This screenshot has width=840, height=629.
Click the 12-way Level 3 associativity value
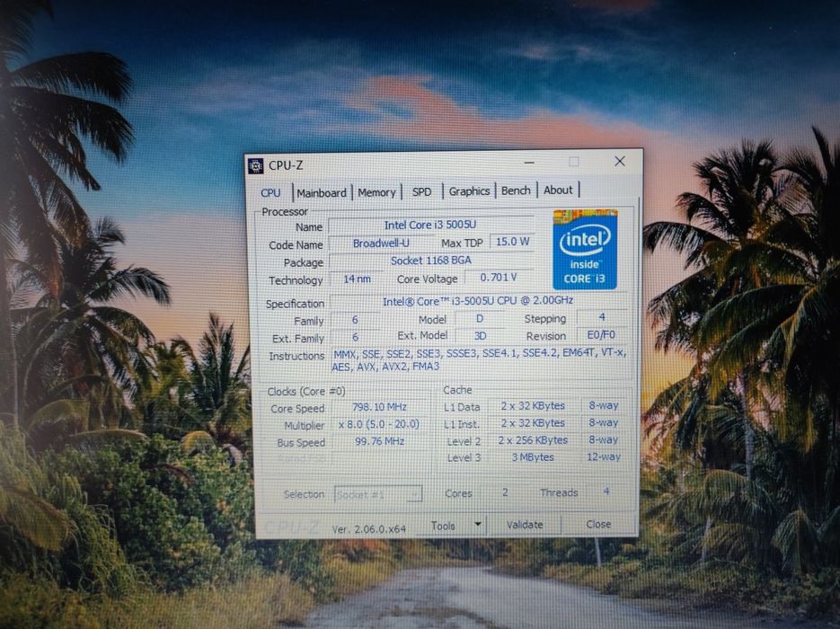click(x=603, y=457)
